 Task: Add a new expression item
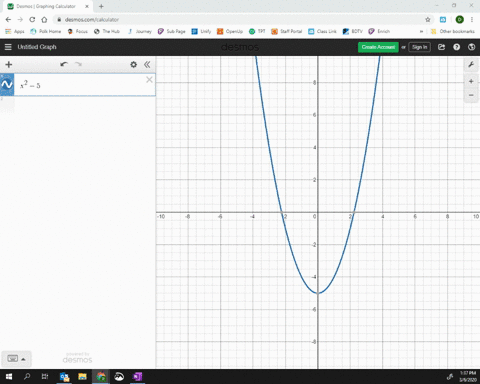[9, 65]
